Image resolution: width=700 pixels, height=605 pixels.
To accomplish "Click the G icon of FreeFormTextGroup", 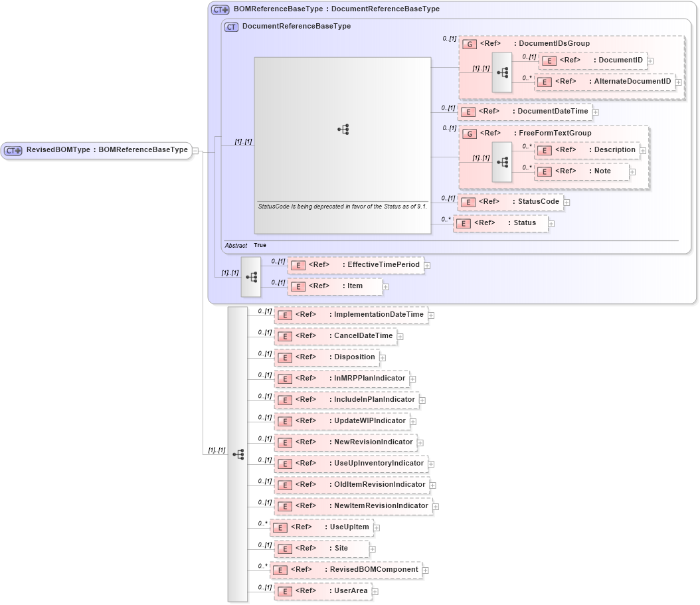I will [x=470, y=133].
